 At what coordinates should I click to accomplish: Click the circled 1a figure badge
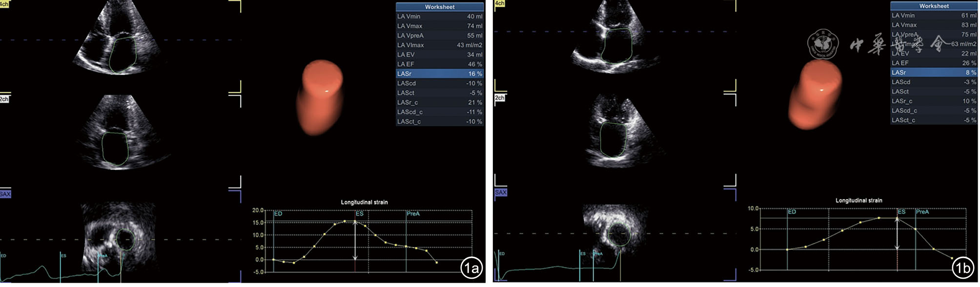[x=471, y=268]
